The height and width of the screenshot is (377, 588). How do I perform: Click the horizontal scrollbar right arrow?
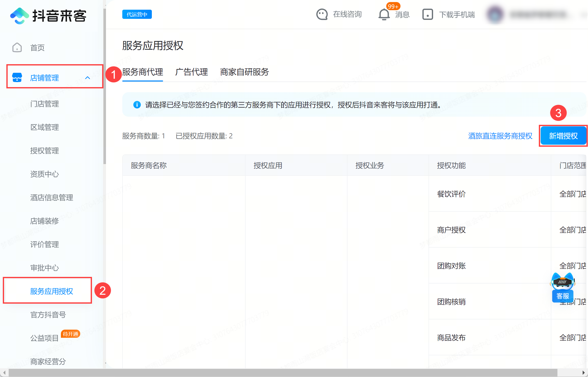pos(583,373)
